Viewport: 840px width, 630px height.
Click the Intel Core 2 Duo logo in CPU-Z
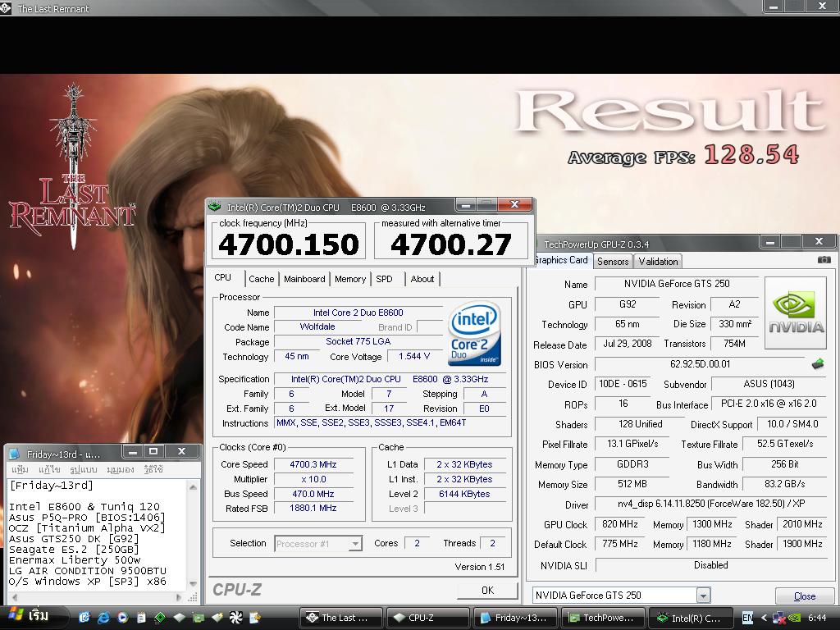click(x=475, y=334)
